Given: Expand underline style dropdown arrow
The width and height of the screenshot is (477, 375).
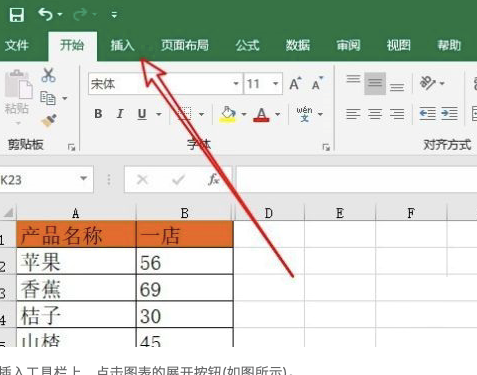Looking at the screenshot, I should pos(159,114).
